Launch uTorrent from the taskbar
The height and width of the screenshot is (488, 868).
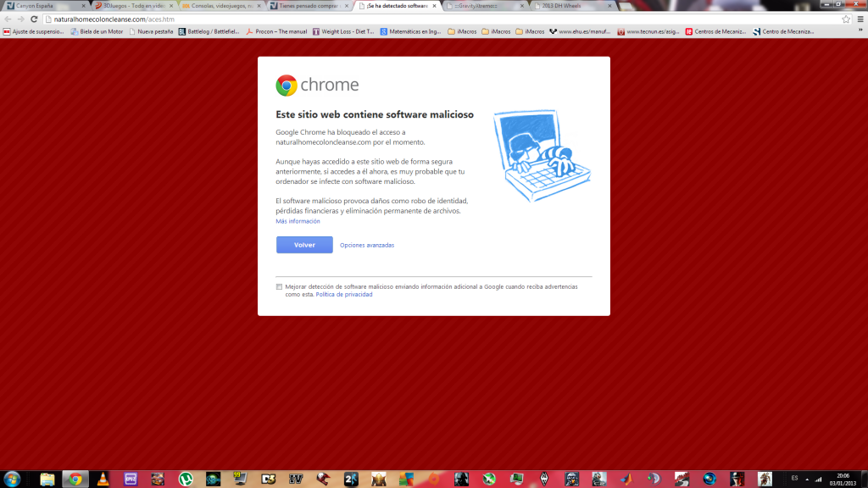tap(186, 480)
